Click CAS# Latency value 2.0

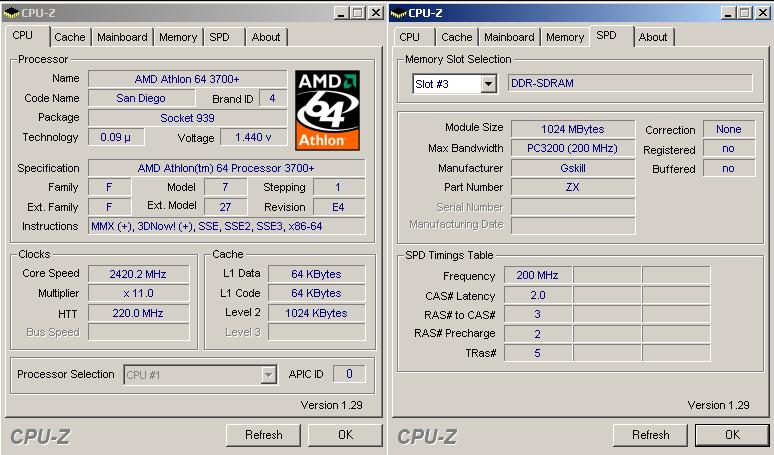[538, 295]
